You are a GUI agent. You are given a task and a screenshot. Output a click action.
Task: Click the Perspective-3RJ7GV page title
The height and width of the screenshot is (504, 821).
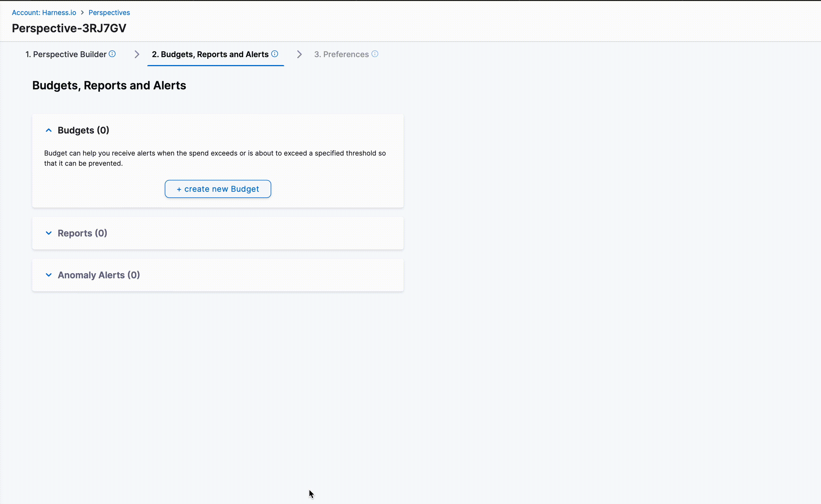(x=69, y=28)
